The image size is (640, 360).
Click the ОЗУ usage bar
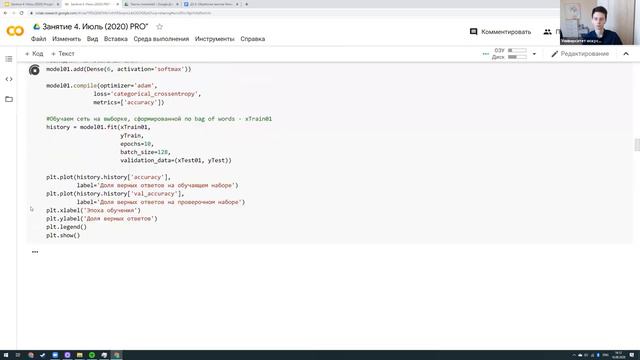click(517, 50)
